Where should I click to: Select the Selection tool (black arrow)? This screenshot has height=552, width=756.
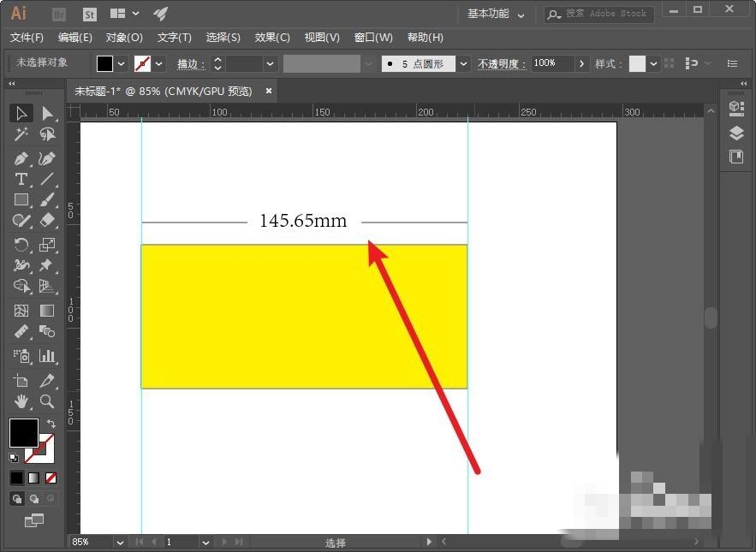click(21, 113)
